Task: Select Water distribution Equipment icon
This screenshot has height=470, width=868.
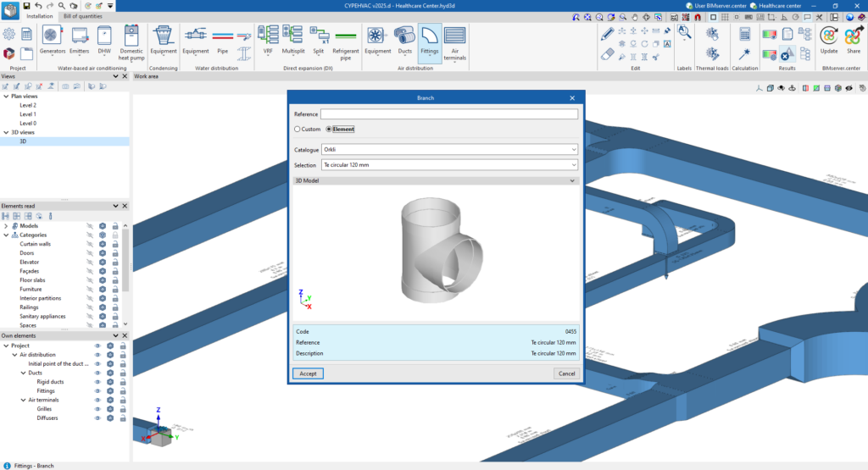Action: (196, 41)
